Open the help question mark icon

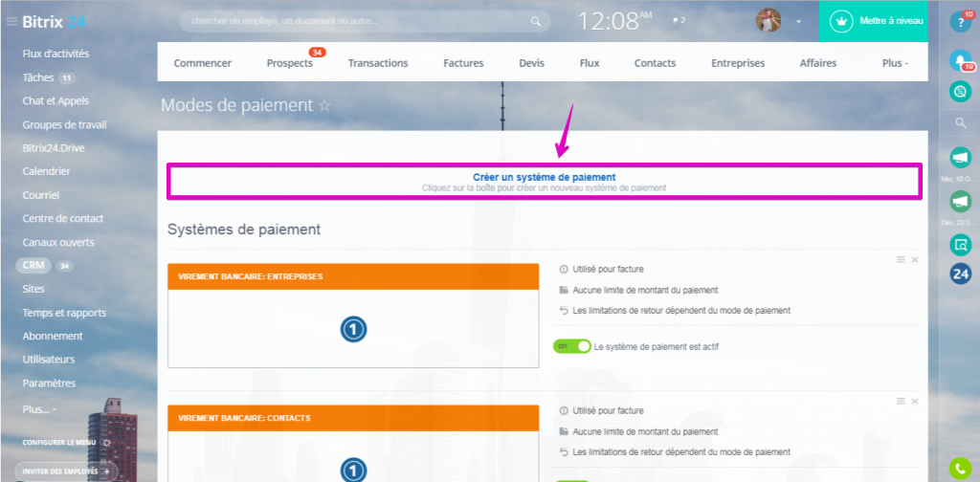coord(960,22)
